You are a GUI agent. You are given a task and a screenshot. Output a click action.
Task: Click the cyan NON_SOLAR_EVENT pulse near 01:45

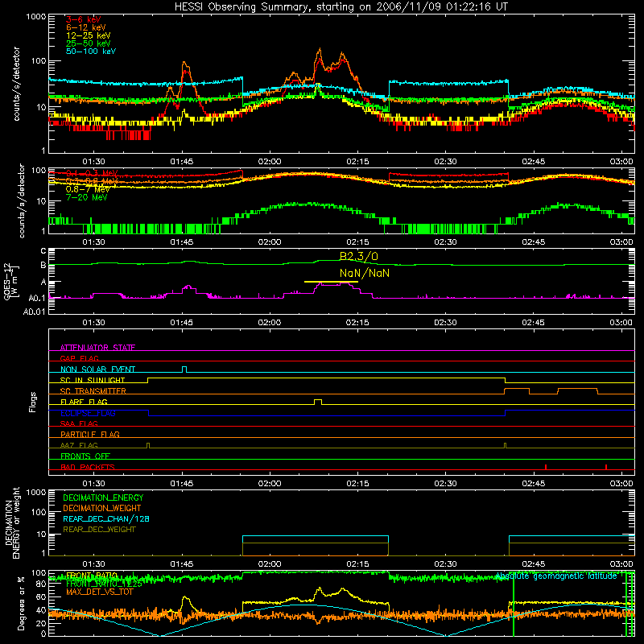184,369
